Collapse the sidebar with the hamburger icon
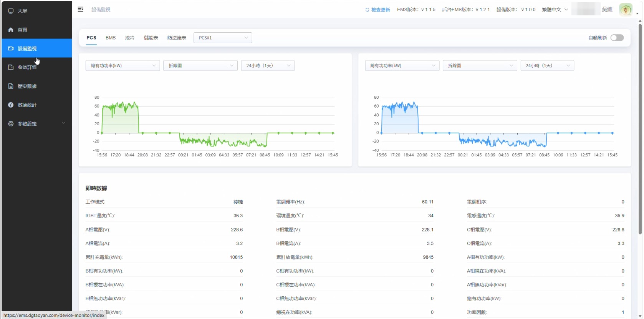 81,9
